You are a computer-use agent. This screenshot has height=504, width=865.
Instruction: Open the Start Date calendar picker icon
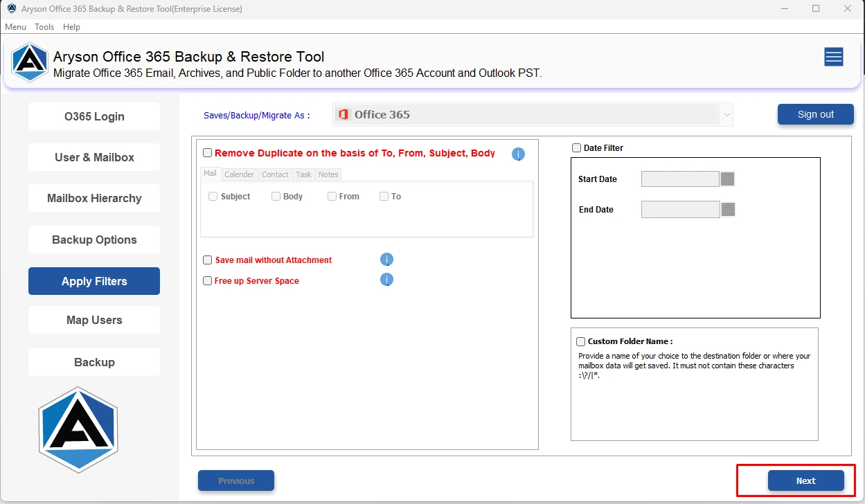point(727,179)
